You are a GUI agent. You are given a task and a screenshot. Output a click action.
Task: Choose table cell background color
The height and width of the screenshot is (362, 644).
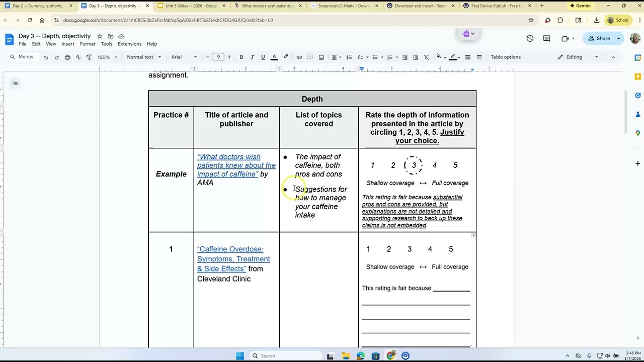pyautogui.click(x=440, y=57)
